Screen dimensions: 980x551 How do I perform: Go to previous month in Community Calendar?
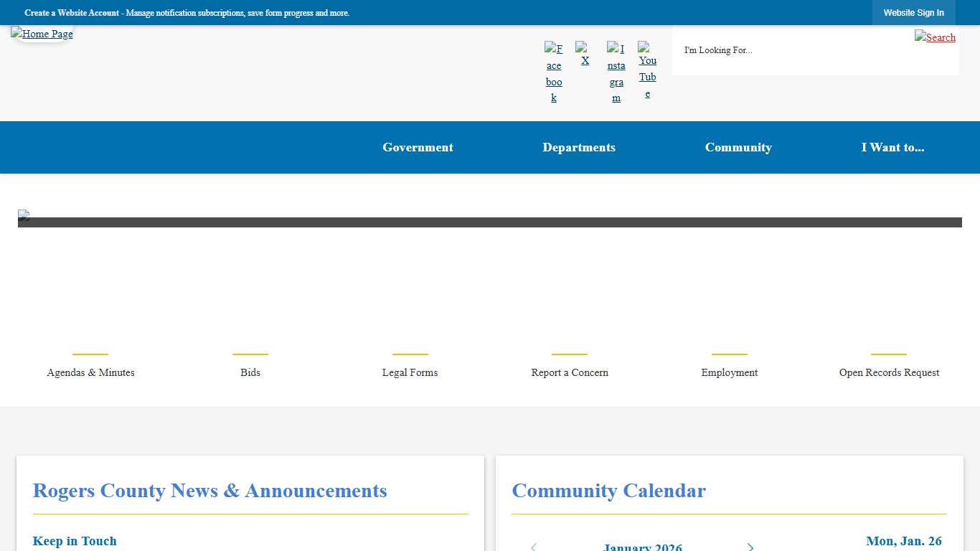click(533, 547)
